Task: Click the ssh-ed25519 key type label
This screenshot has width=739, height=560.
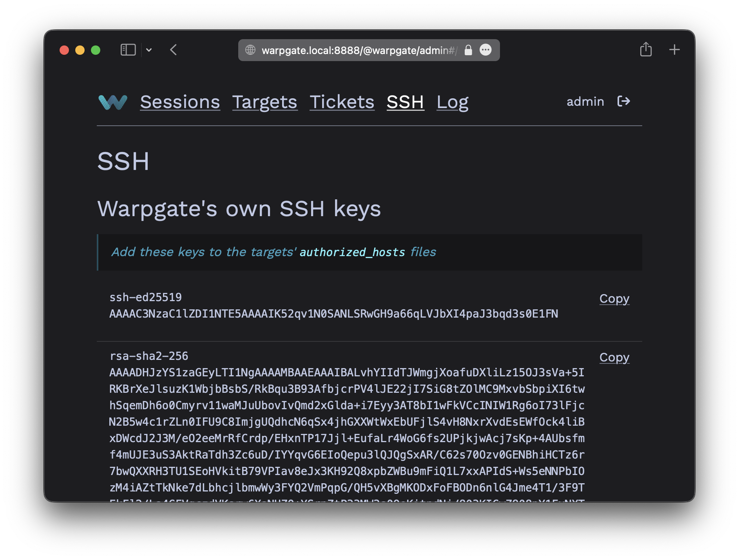Action: coord(146,297)
